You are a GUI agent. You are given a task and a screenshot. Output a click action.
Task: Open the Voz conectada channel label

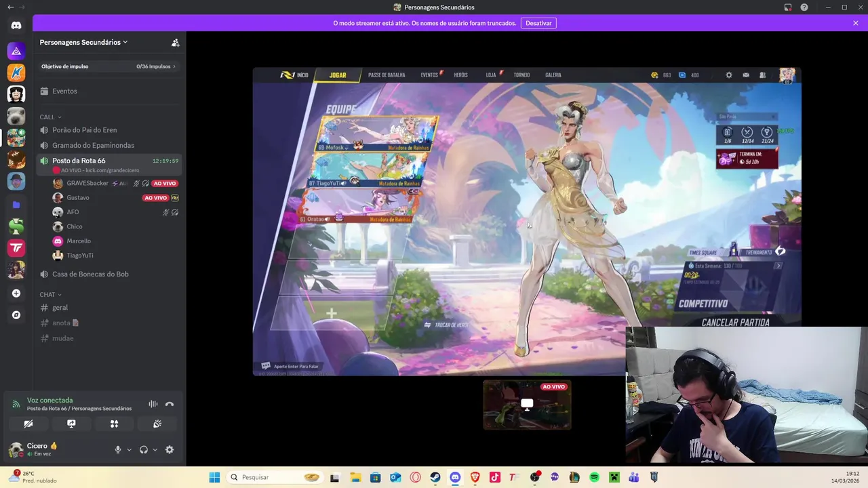click(x=50, y=400)
